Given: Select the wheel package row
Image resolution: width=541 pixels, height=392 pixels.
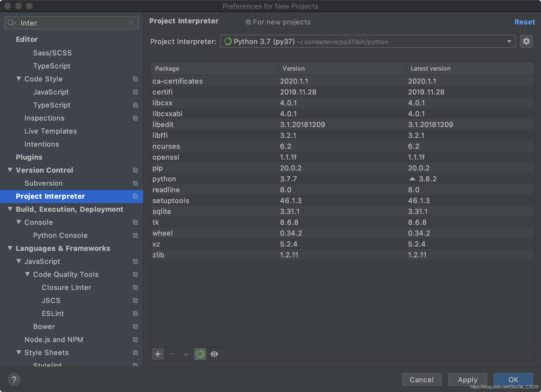Looking at the screenshot, I should (x=342, y=233).
